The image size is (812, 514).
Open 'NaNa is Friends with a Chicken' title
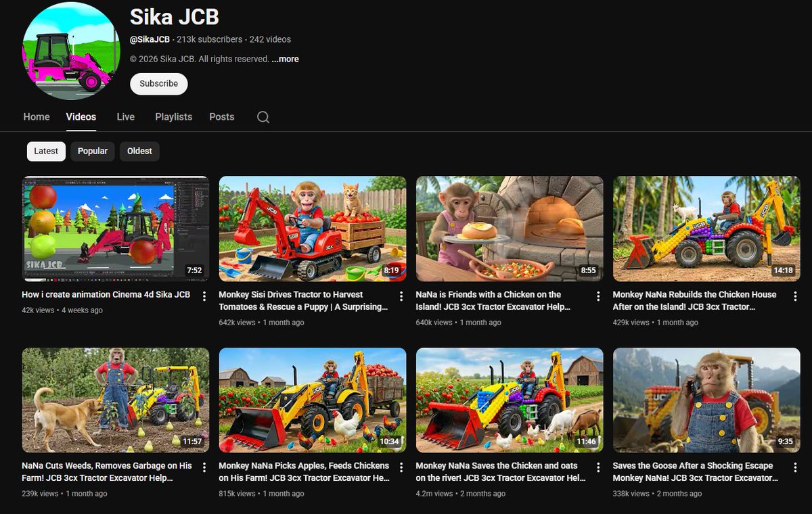pyautogui.click(x=493, y=300)
